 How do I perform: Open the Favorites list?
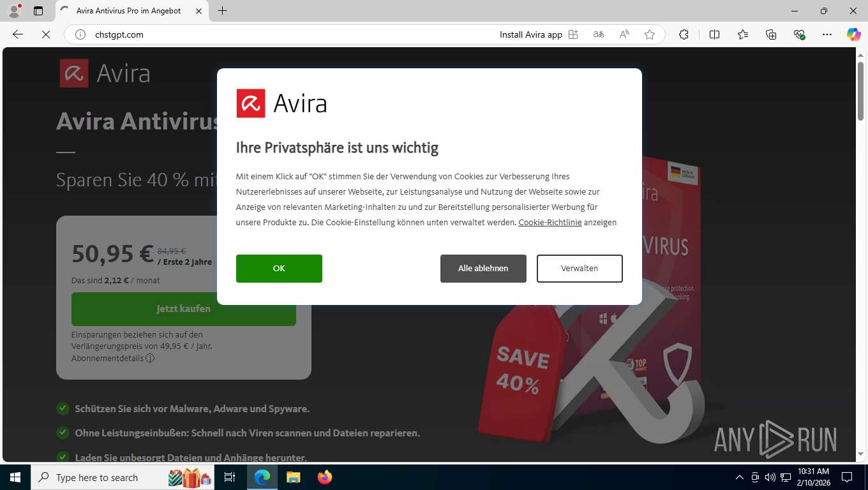tap(743, 34)
